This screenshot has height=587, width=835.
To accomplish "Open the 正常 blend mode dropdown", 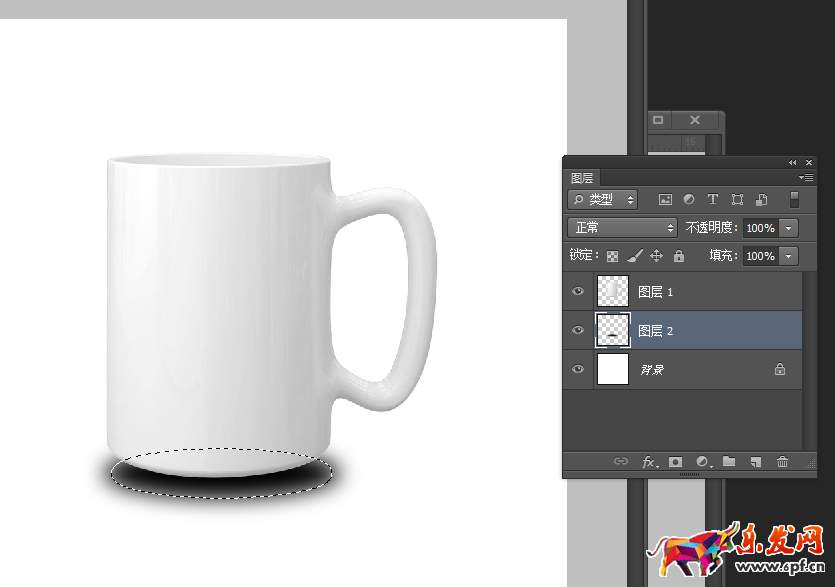I will pos(622,228).
